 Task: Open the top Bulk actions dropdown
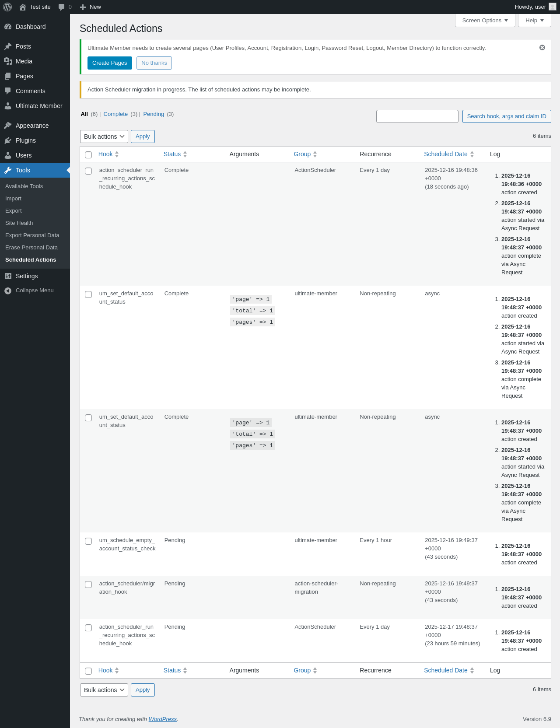(x=104, y=136)
